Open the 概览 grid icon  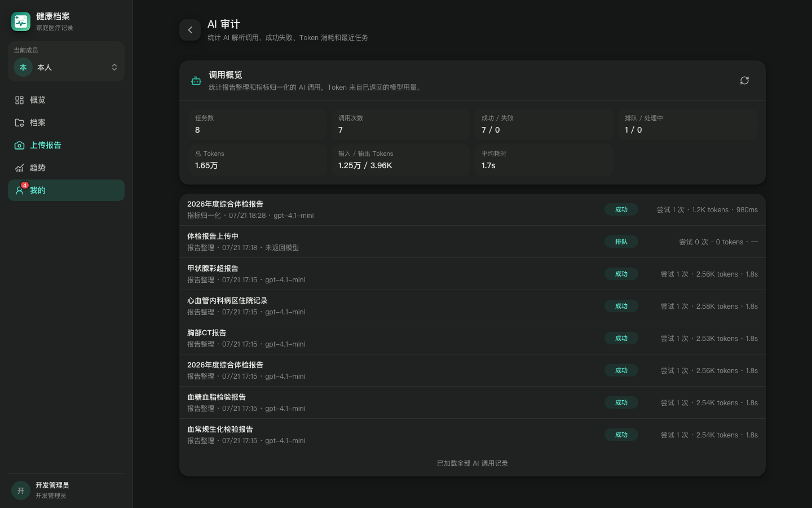click(x=19, y=100)
